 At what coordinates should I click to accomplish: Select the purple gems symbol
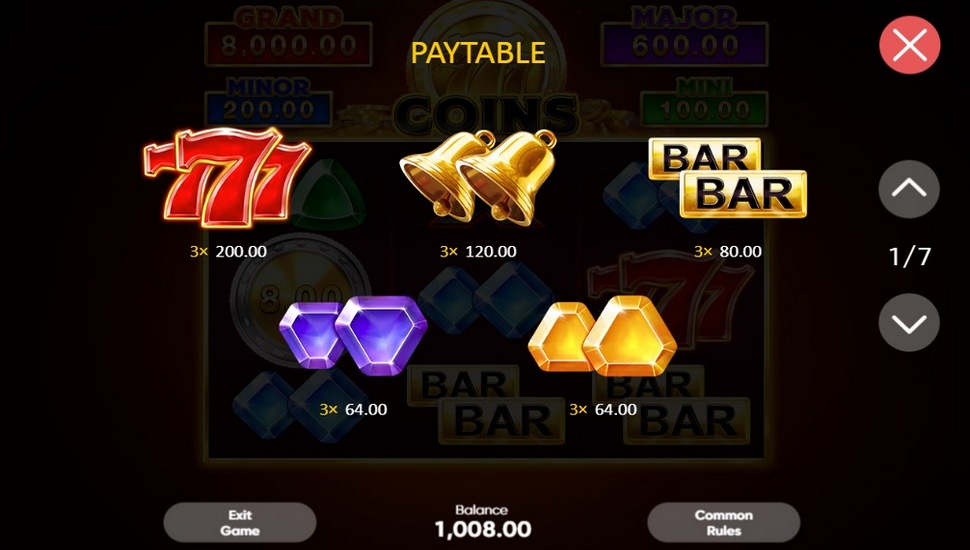353,335
